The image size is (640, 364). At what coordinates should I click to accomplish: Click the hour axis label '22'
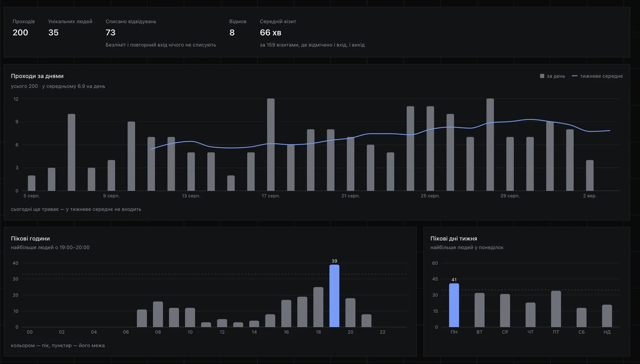pyautogui.click(x=382, y=332)
